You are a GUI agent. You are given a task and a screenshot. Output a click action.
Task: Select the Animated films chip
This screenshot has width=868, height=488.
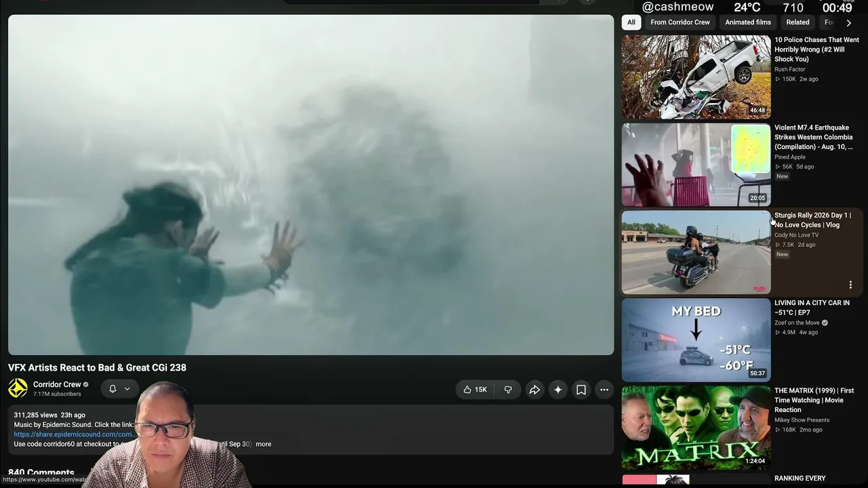coord(748,22)
